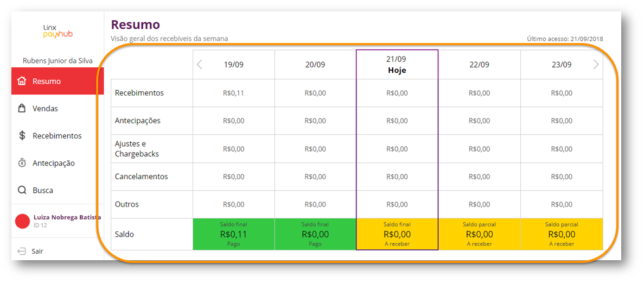
Task: Click the Busca magnifier icon
Action: (x=22, y=191)
